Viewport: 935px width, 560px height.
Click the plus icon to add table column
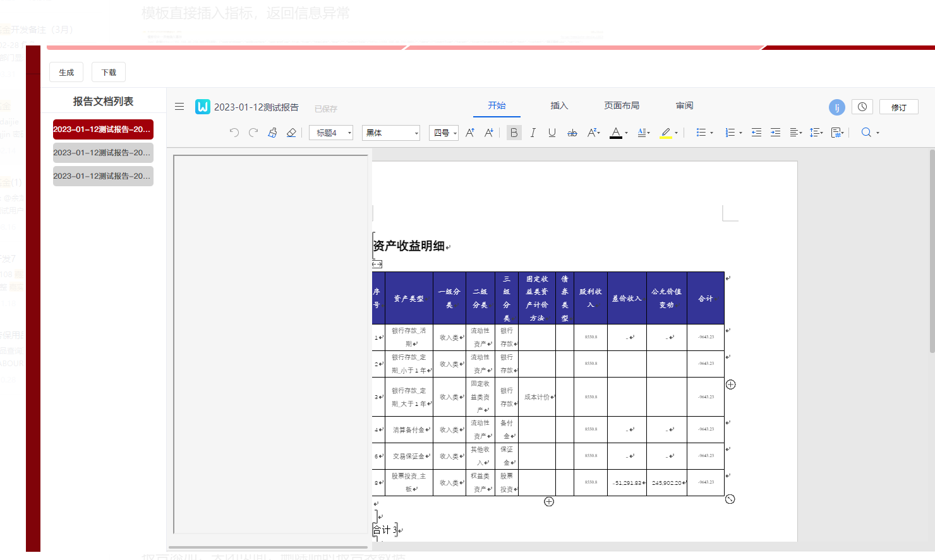[x=730, y=384]
